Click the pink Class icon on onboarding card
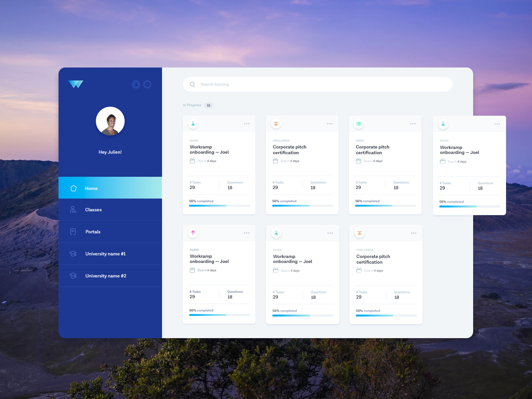This screenshot has width=532, height=399. coord(193,233)
